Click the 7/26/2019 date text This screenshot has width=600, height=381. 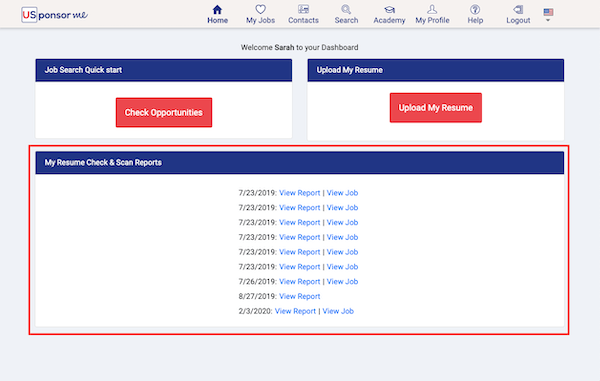257,282
